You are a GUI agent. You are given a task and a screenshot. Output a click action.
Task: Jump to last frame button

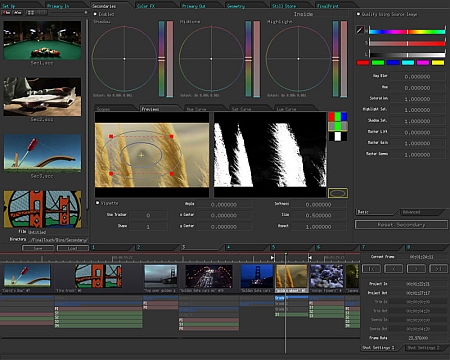point(438,269)
